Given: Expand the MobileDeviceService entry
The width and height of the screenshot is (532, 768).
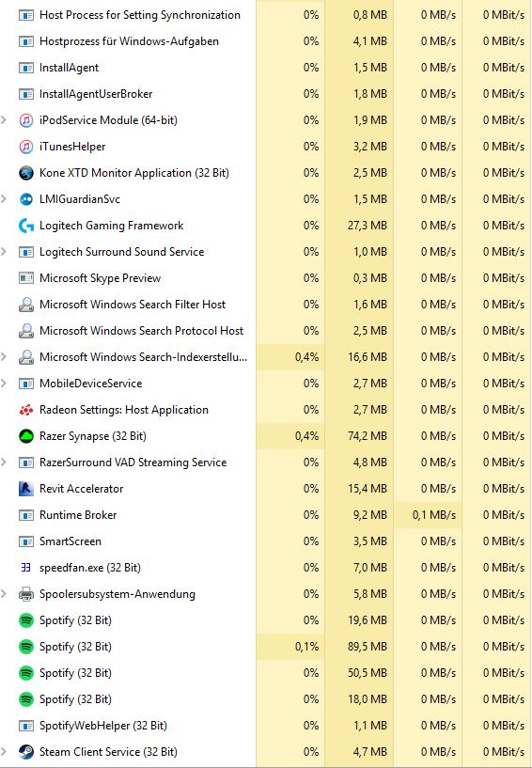Looking at the screenshot, I should pos(4,383).
